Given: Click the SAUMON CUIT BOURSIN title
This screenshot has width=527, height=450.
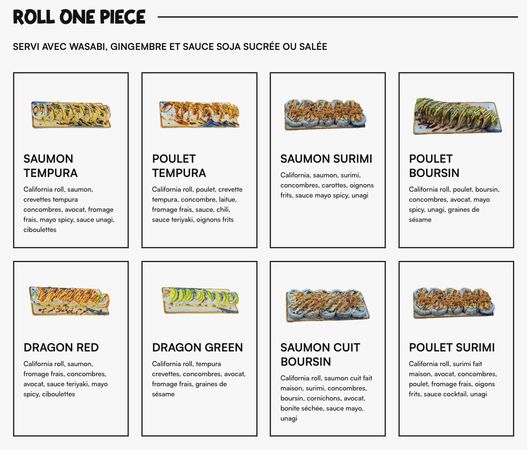Looking at the screenshot, I should pyautogui.click(x=320, y=354).
